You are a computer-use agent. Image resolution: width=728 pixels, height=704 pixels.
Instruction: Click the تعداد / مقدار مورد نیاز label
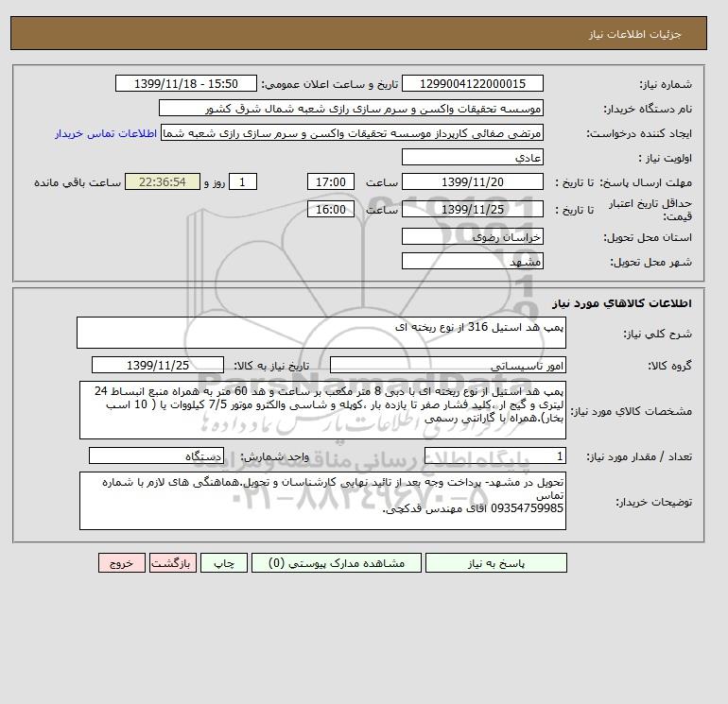[x=639, y=456]
